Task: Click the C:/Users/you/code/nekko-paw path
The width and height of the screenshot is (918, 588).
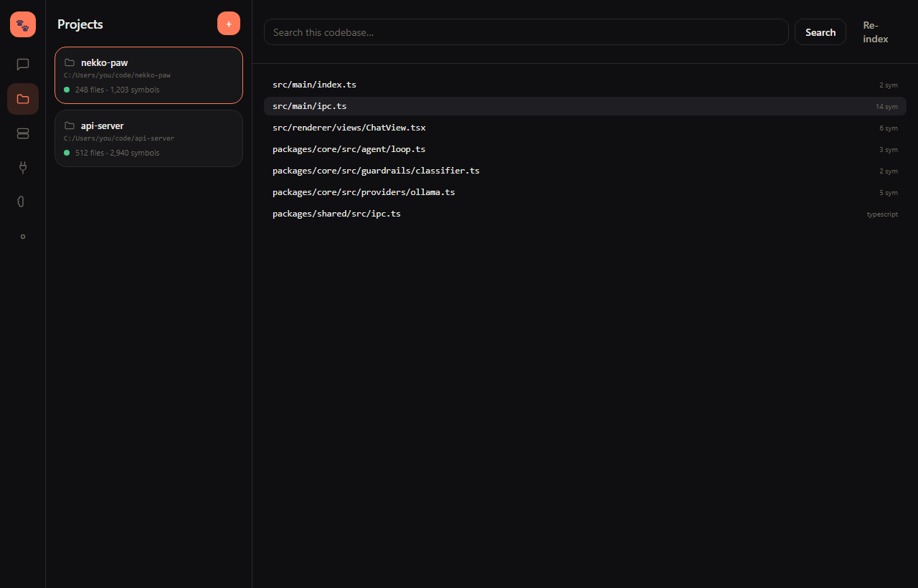Action: (117, 75)
